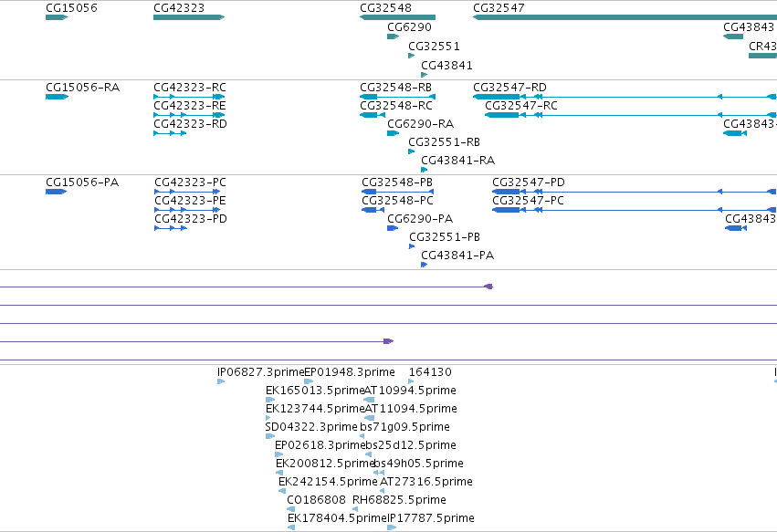Select the CG43841 gene label
Image resolution: width=777 pixels, height=532 pixels.
pyautogui.click(x=447, y=66)
